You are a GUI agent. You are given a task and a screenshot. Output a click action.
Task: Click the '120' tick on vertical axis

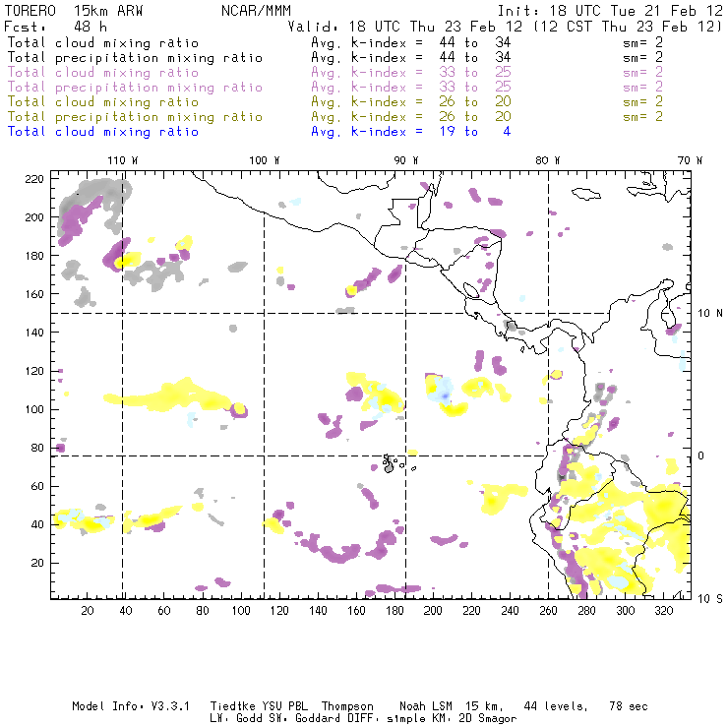point(34,371)
